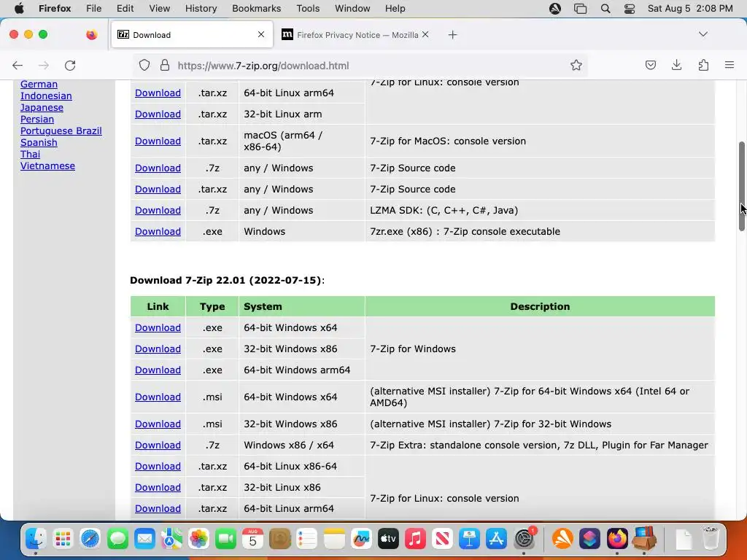The width and height of the screenshot is (747, 560).
Task: Open Maps app in dock
Action: click(x=171, y=539)
